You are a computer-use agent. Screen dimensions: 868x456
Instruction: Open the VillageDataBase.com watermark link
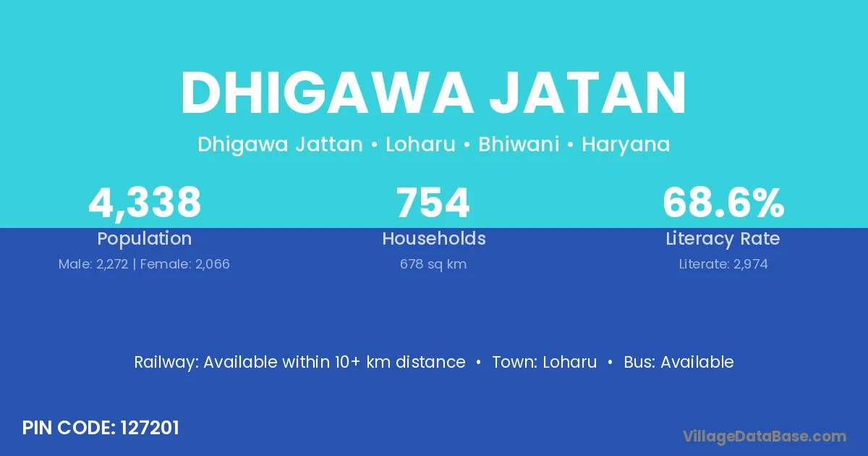click(x=764, y=436)
